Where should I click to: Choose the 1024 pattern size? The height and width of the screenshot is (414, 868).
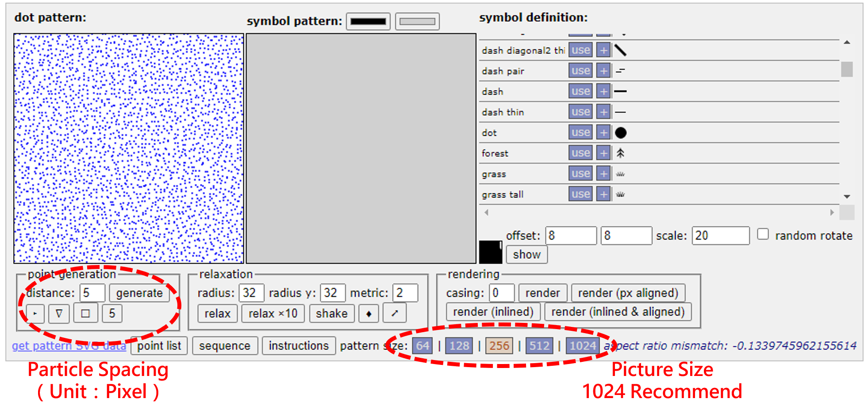point(583,345)
